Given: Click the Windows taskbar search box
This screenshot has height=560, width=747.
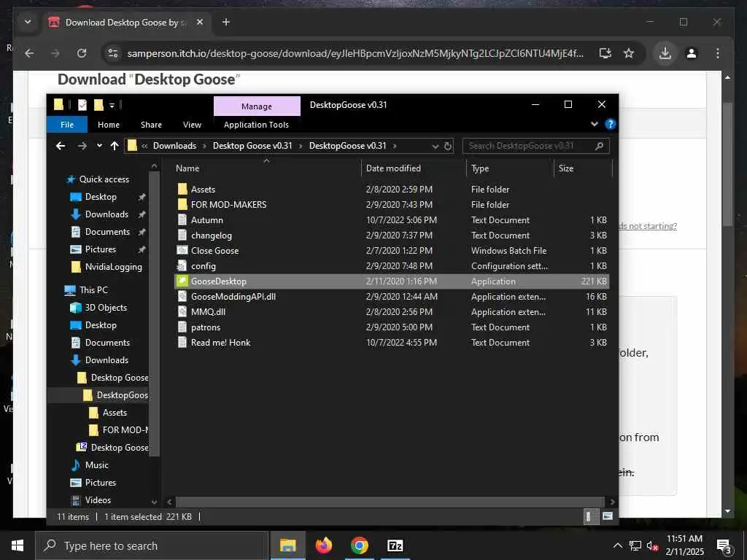Looking at the screenshot, I should coord(152,545).
